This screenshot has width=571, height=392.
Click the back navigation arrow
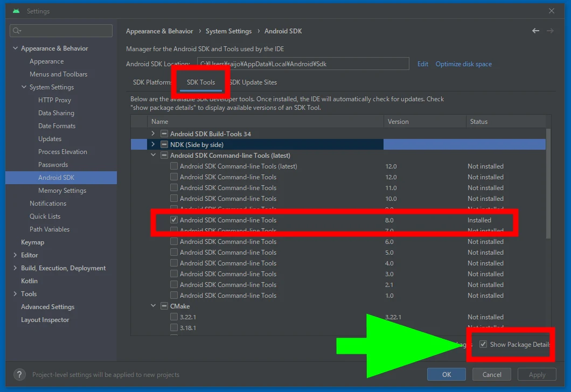point(535,31)
